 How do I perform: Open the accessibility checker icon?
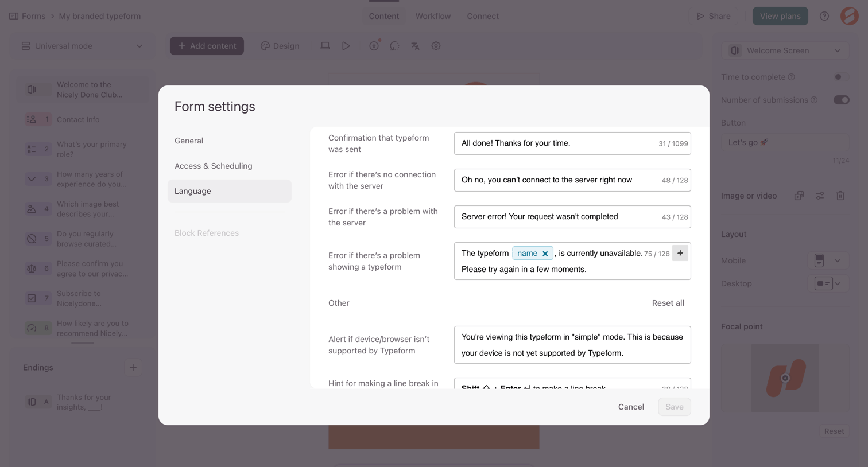point(374,46)
